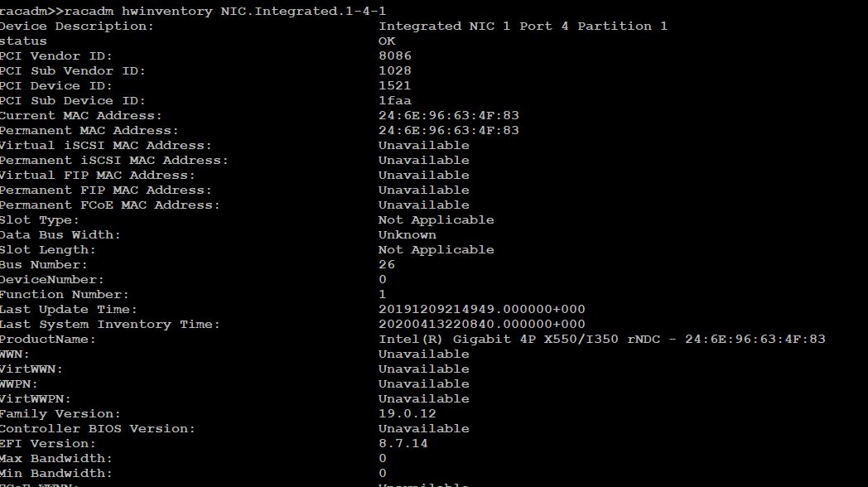Image resolution: width=868 pixels, height=487 pixels.
Task: Click 'Not Applicable' in the Slot Type row
Action: [436, 220]
